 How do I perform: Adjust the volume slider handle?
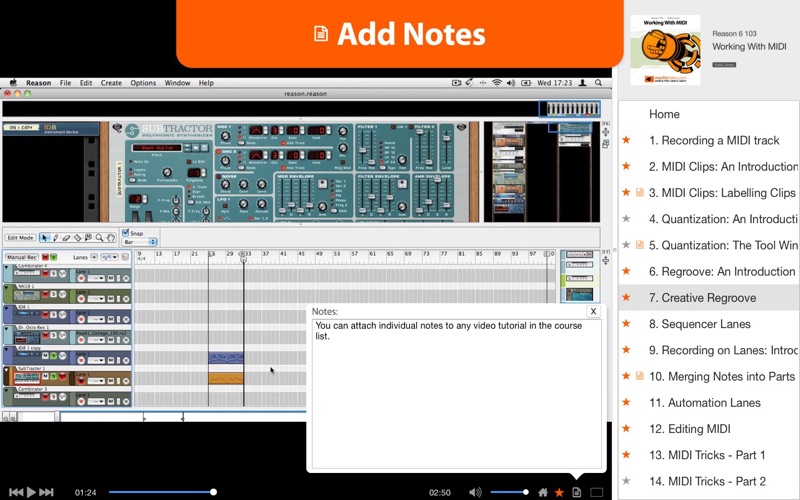click(526, 492)
